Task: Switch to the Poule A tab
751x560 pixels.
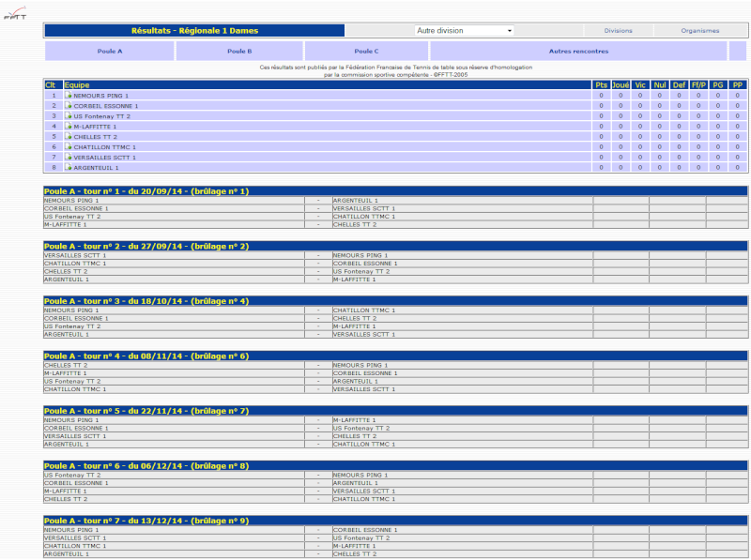Action: pos(110,52)
